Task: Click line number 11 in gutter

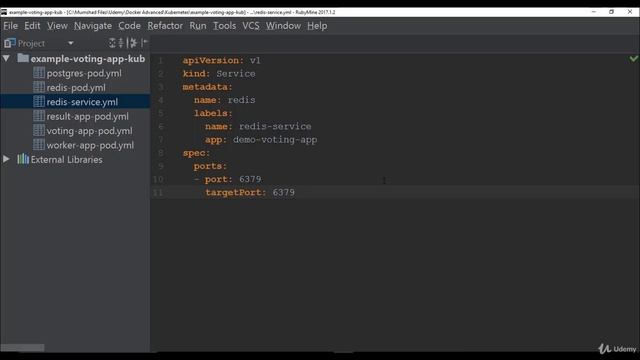Action: (158, 193)
